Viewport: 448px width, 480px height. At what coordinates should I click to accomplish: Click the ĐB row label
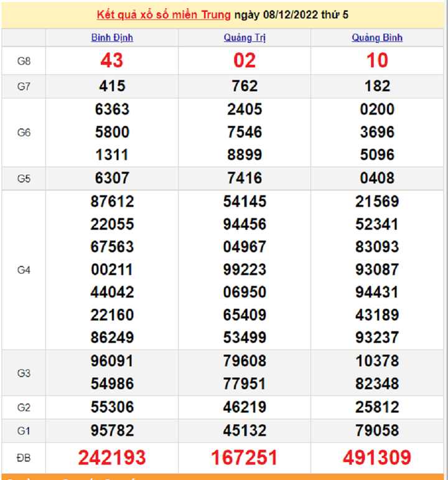pos(24,458)
